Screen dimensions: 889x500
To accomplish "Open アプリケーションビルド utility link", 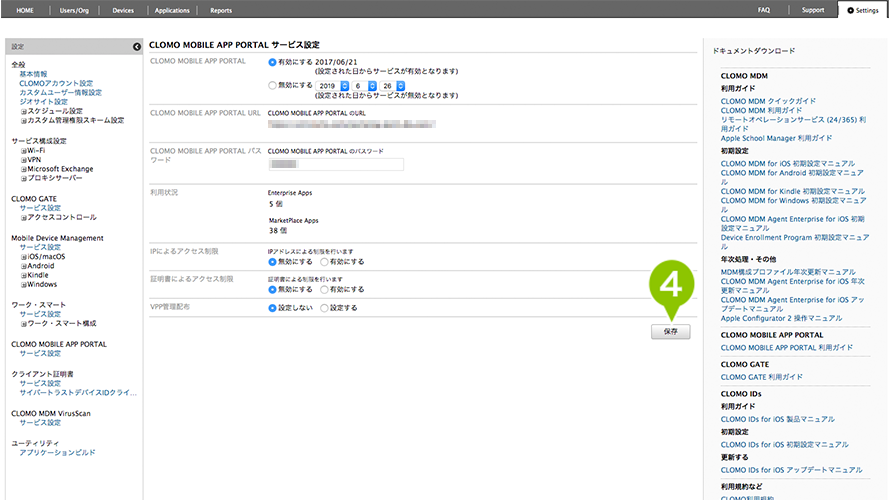I will [x=57, y=452].
